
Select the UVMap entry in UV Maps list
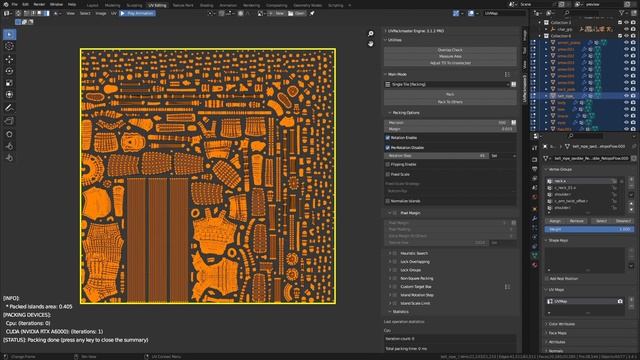(585, 301)
